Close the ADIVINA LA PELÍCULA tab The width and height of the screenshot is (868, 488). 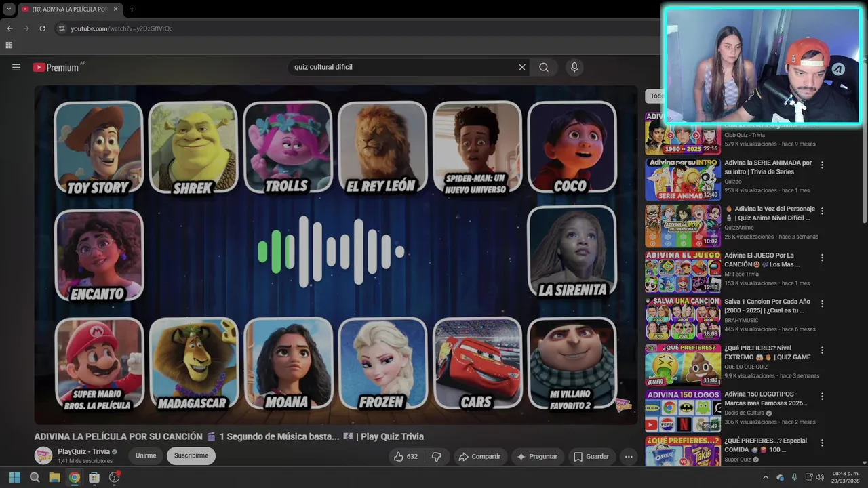(116, 9)
